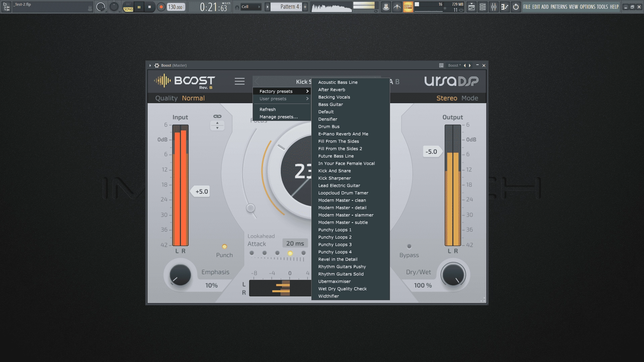Toggle the Bypass LED switch

pos(409,247)
